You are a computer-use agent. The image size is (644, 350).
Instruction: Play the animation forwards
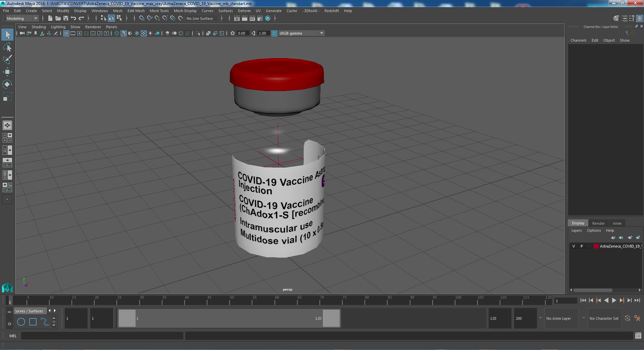click(614, 301)
